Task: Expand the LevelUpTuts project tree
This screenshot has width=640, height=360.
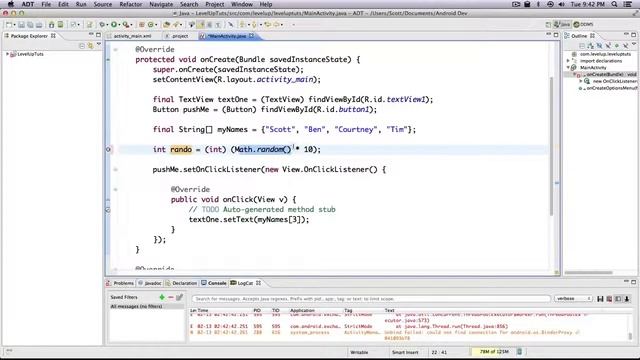Action: coord(7,54)
